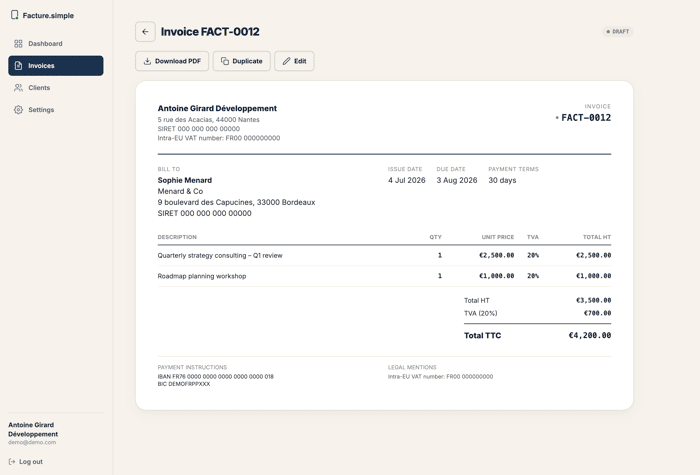The image size is (700, 475).
Task: Edit this invoice
Action: 294,61
